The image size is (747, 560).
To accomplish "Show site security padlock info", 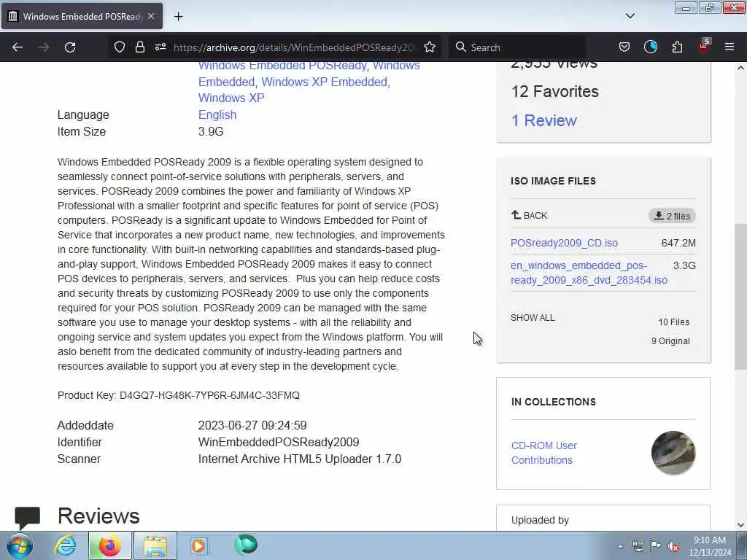I will pos(139,47).
